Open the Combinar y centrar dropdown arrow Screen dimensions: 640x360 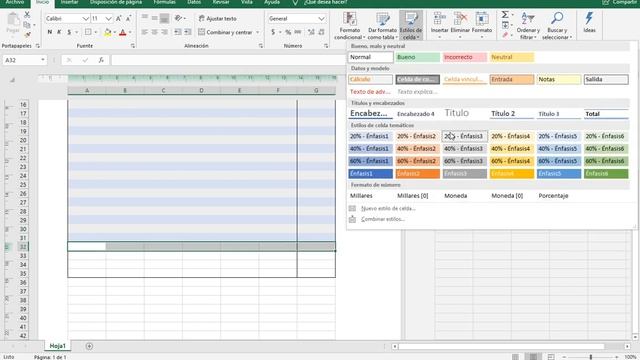(258, 32)
